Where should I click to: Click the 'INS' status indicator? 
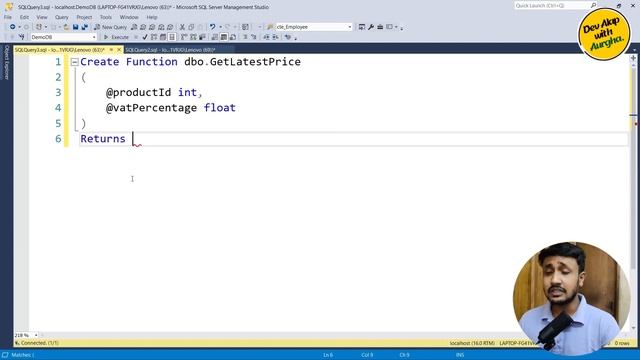coord(460,355)
